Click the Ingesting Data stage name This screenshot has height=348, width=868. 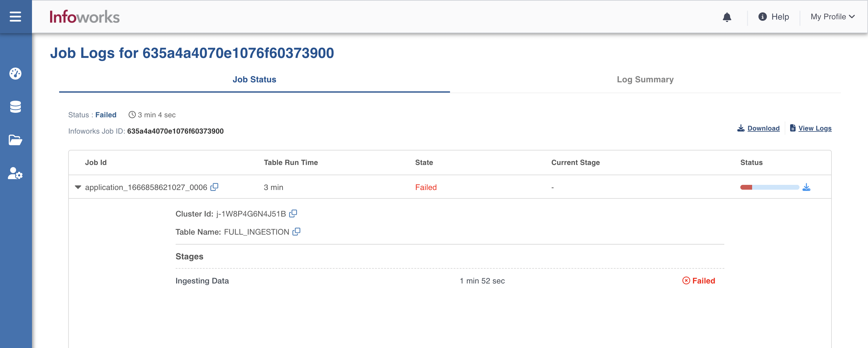point(202,280)
